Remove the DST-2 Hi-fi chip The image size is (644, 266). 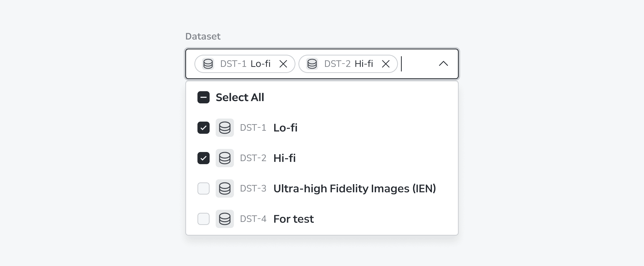point(386,64)
